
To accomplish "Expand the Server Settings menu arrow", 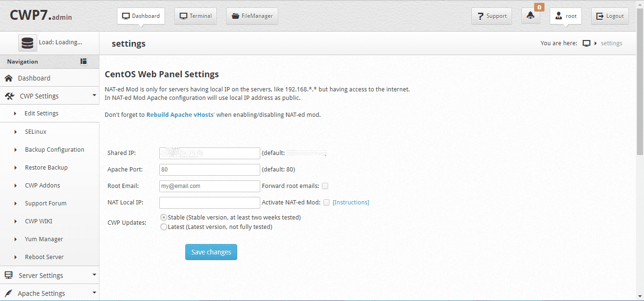I will (94, 275).
